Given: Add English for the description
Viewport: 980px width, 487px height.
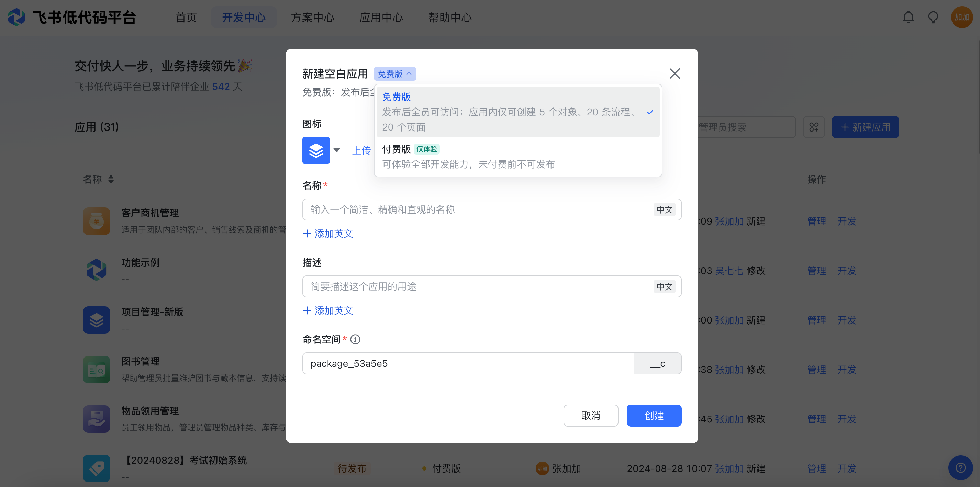Looking at the screenshot, I should click(x=328, y=310).
